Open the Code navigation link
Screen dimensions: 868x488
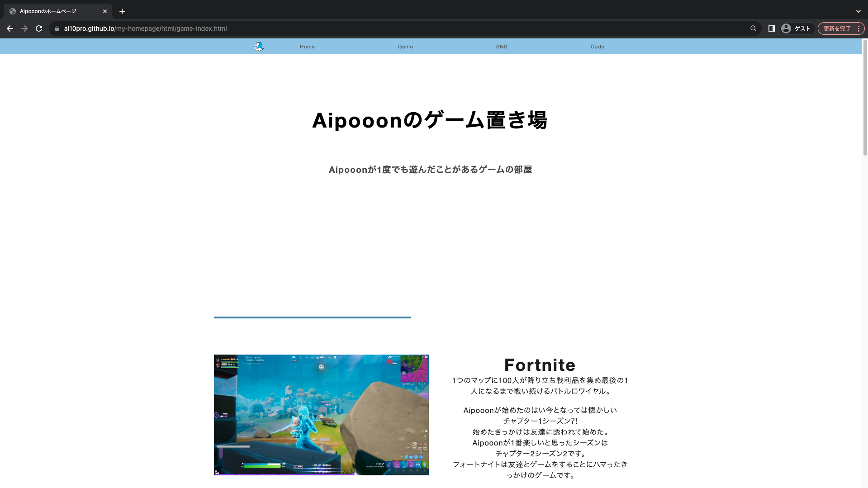[x=597, y=47]
